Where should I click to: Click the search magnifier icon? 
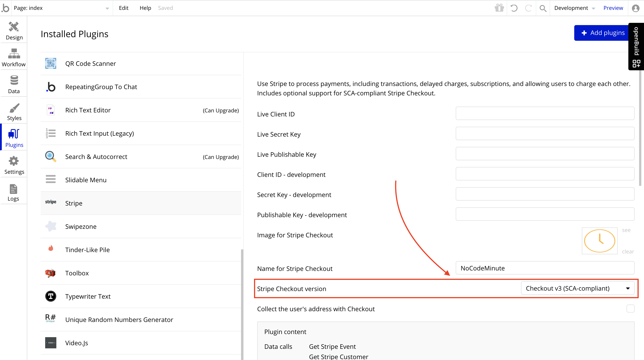pos(543,8)
